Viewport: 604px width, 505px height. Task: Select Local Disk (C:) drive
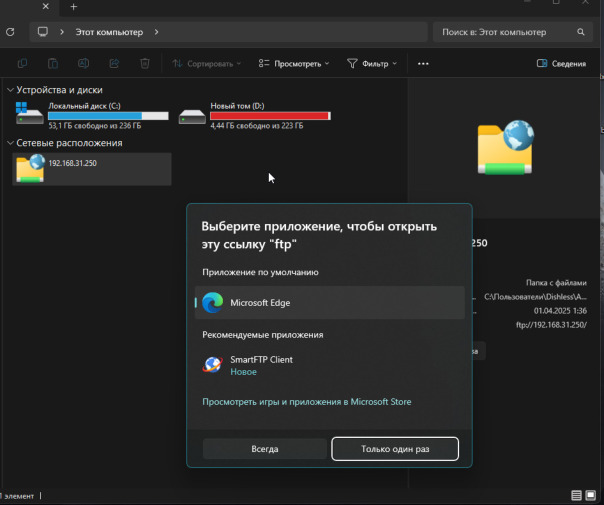click(x=92, y=116)
